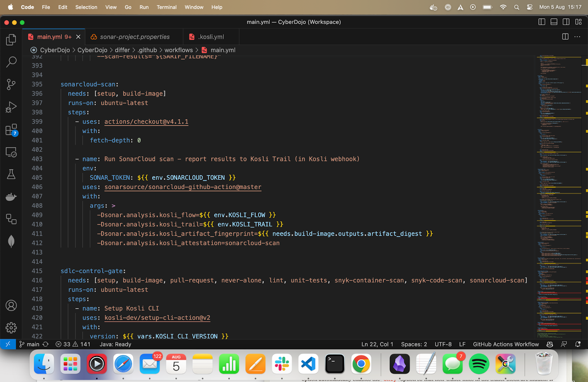
Task: Expand the differ breadcrumb dropdown
Action: [x=122, y=50]
